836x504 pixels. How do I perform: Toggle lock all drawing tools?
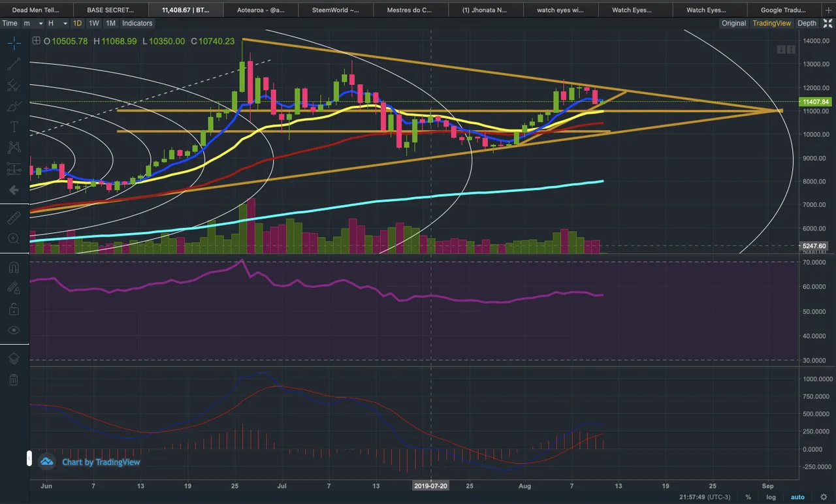(x=14, y=309)
